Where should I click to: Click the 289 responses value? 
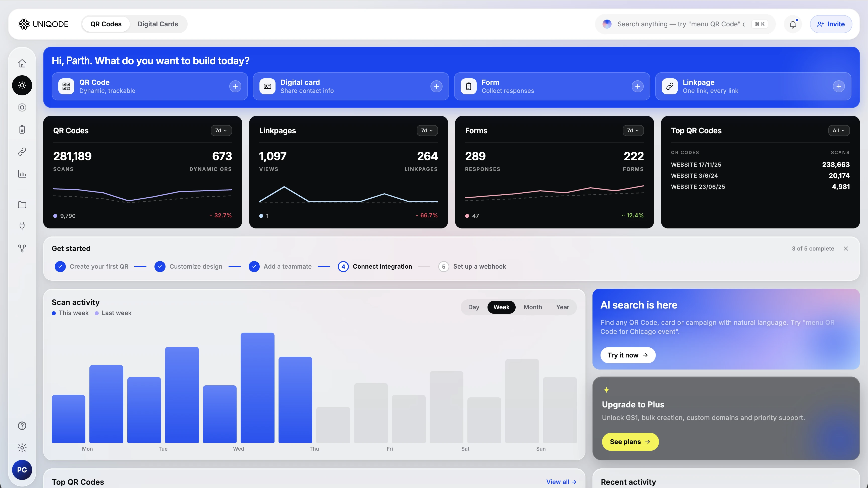[x=475, y=156]
